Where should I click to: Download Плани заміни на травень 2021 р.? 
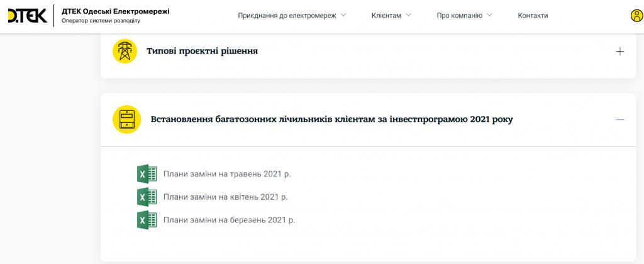[x=227, y=174]
